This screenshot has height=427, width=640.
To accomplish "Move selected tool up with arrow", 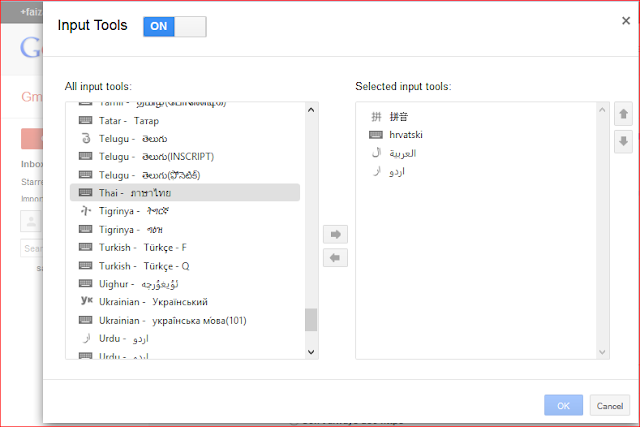I will 624,114.
